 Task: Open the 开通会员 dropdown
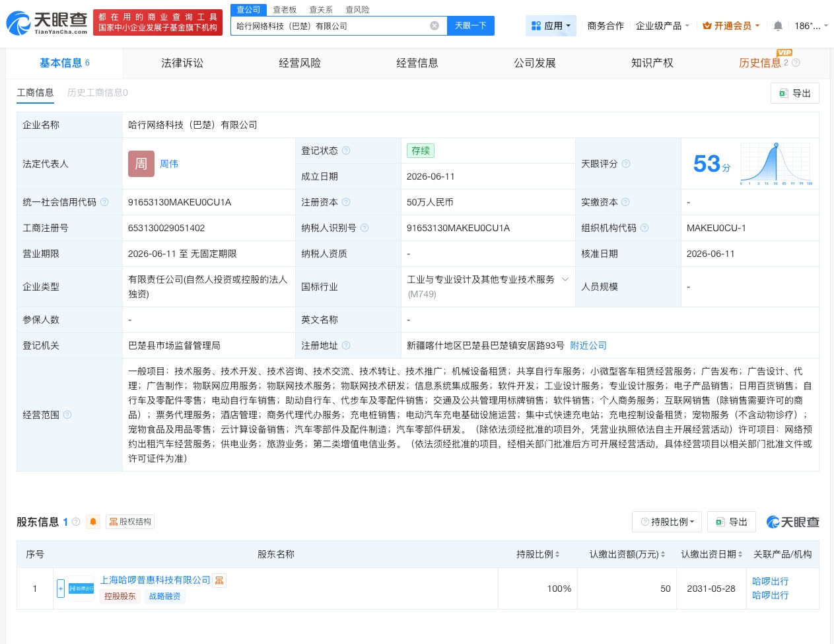pos(731,26)
